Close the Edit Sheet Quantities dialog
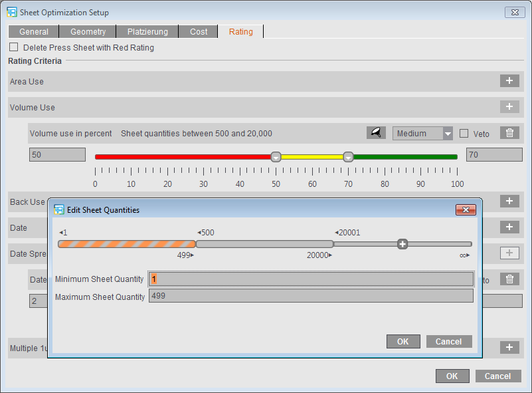The height and width of the screenshot is (393, 532). [465, 210]
